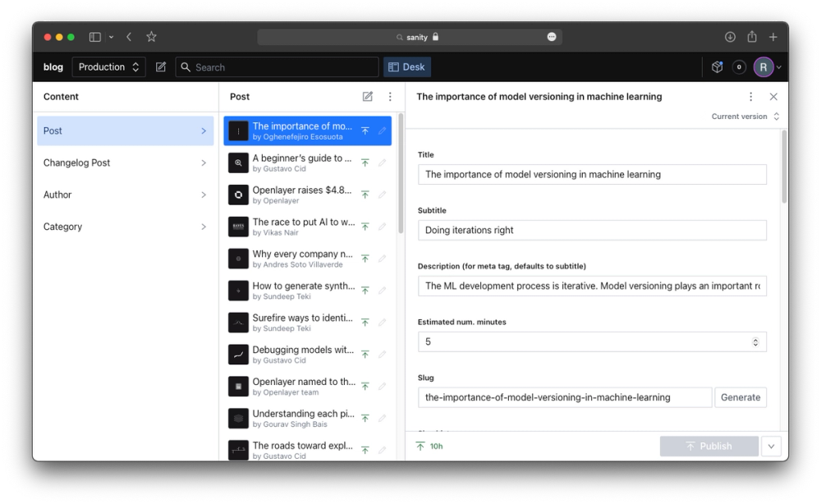Increment the Estimated num. minutes stepper
This screenshot has width=821, height=504.
(x=755, y=338)
